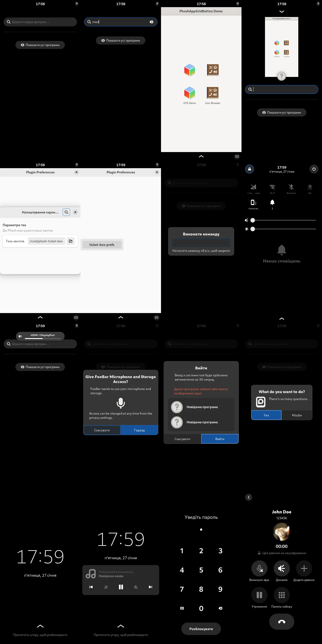This screenshot has height=644, width=322.
Task: Collapse quick settings with the bottom up chevron
Action: pos(282,319)
